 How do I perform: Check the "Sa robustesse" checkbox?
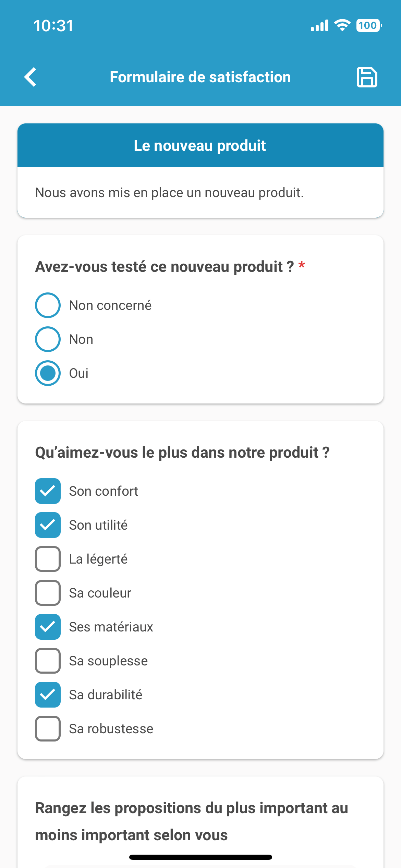48,728
